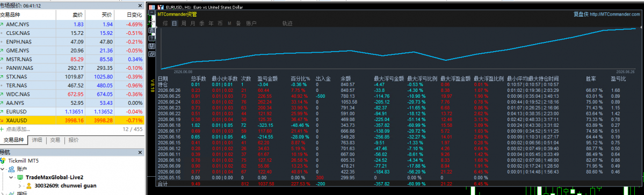The image size is (644, 195).
Task: Select the EURUSD row in market watch
Action: click(72, 112)
